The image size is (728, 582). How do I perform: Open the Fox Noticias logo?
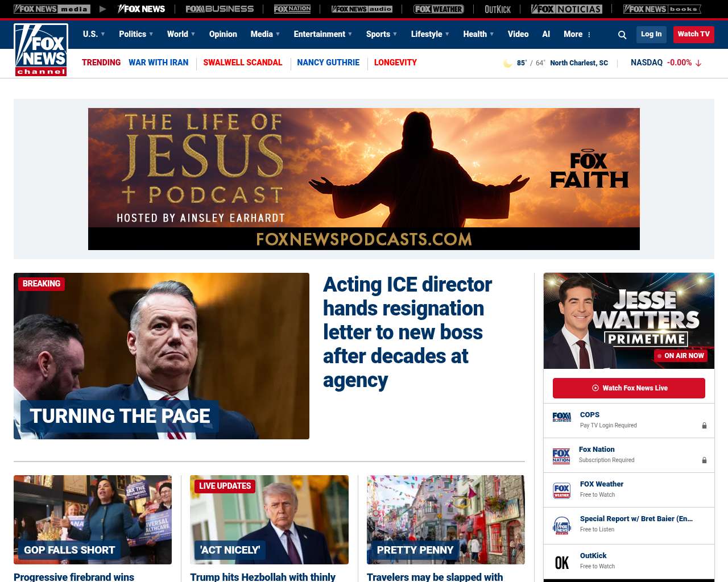566,9
